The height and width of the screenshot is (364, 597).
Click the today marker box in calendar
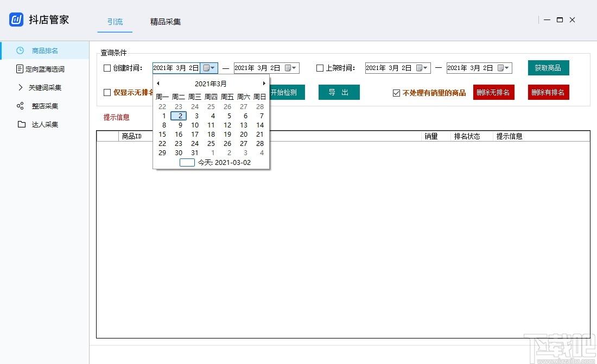tap(187, 163)
